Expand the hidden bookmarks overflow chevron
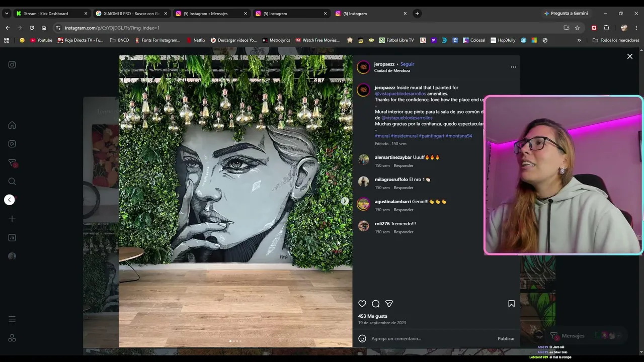 579,40
